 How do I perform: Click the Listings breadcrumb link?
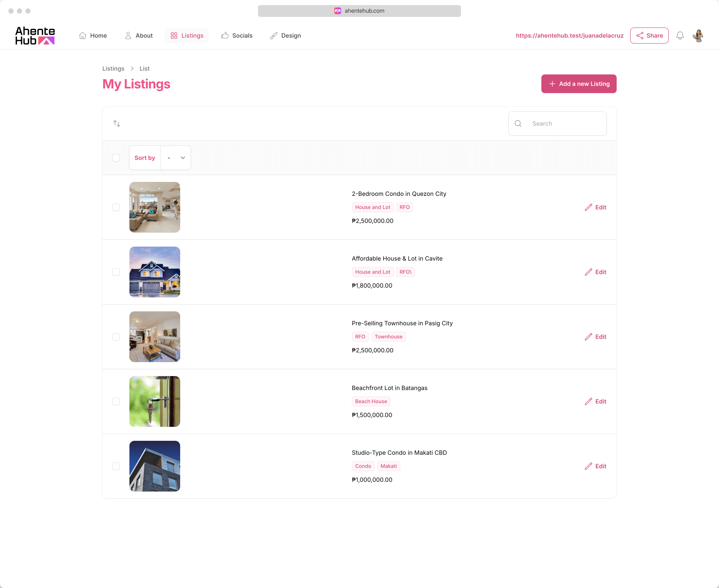113,69
